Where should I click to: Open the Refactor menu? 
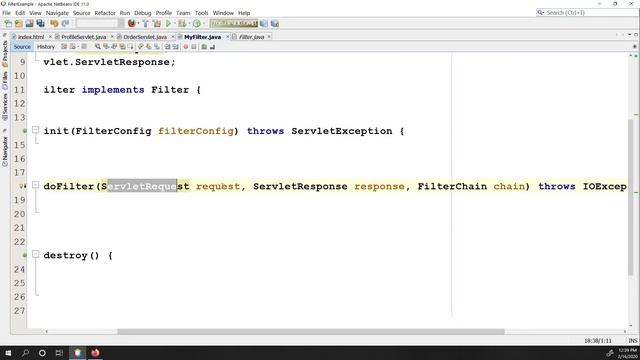pos(105,13)
